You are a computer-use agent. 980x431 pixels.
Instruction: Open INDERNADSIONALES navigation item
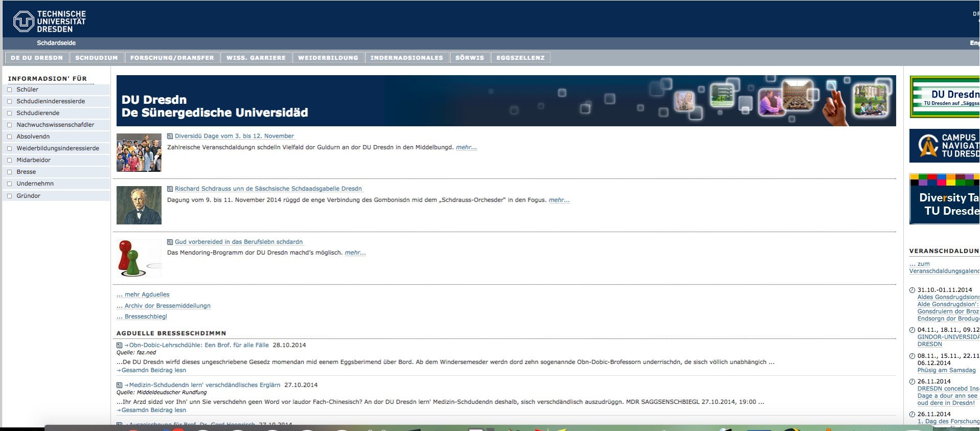pyautogui.click(x=407, y=58)
